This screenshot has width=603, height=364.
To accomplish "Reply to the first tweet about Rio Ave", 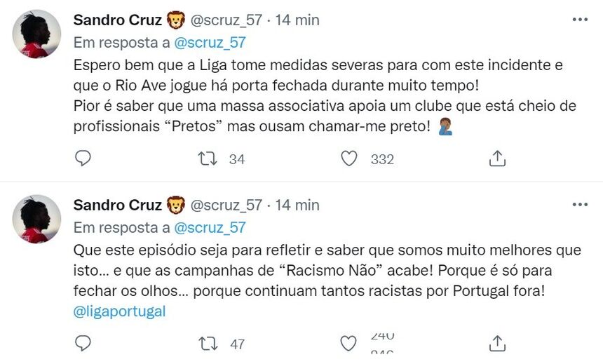I will click(x=83, y=159).
